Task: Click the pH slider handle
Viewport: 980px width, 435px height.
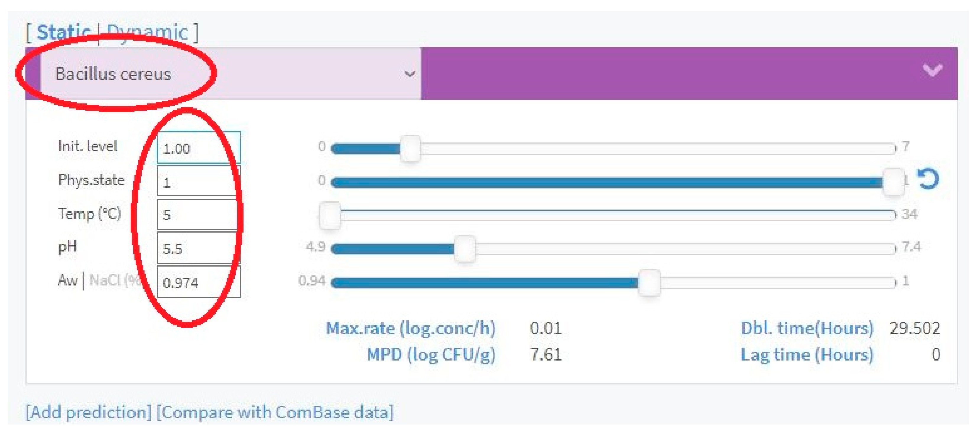Action: [x=465, y=249]
